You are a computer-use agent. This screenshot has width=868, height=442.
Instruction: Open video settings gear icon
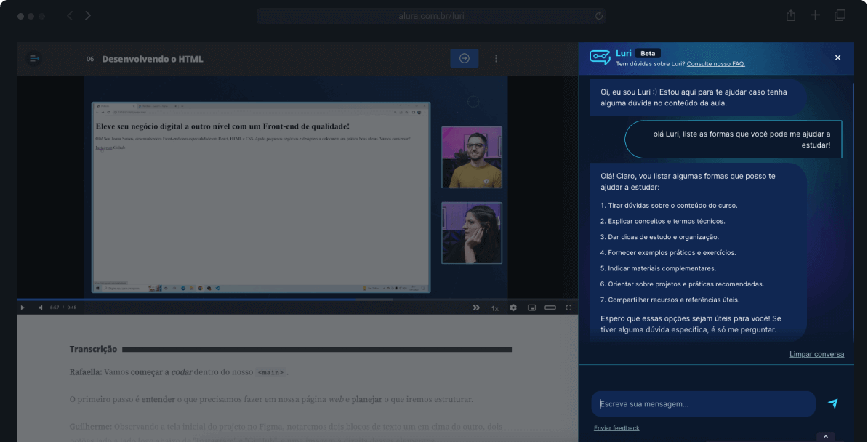[513, 308]
